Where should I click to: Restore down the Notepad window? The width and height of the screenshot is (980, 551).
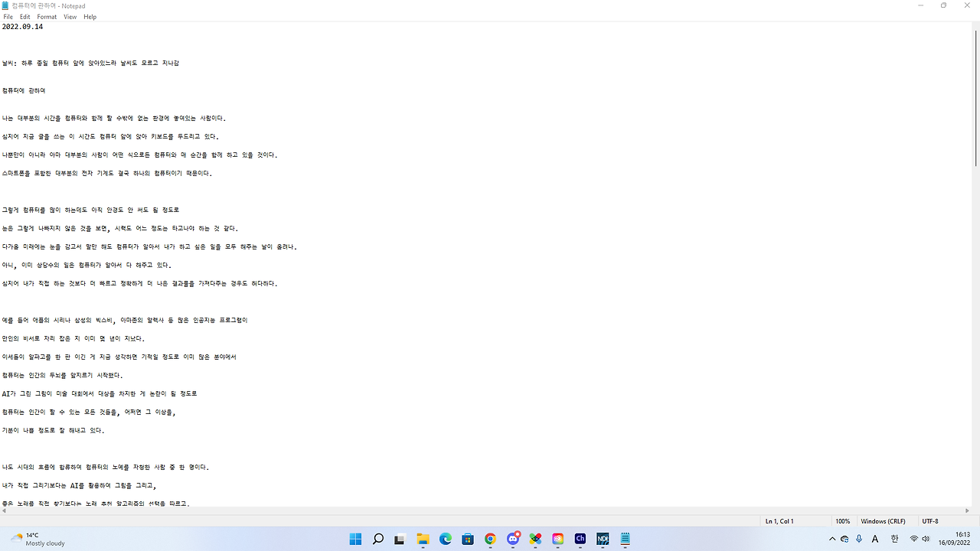coord(944,5)
